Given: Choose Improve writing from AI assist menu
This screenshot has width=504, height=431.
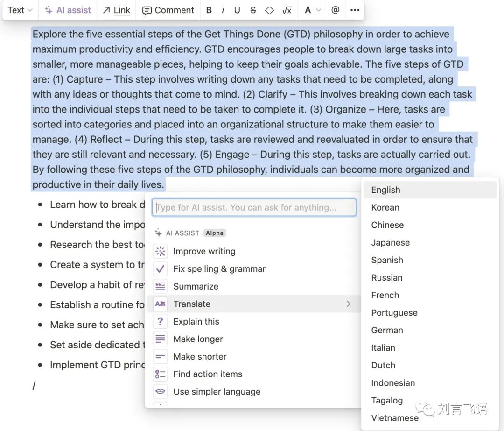Looking at the screenshot, I should [x=204, y=251].
